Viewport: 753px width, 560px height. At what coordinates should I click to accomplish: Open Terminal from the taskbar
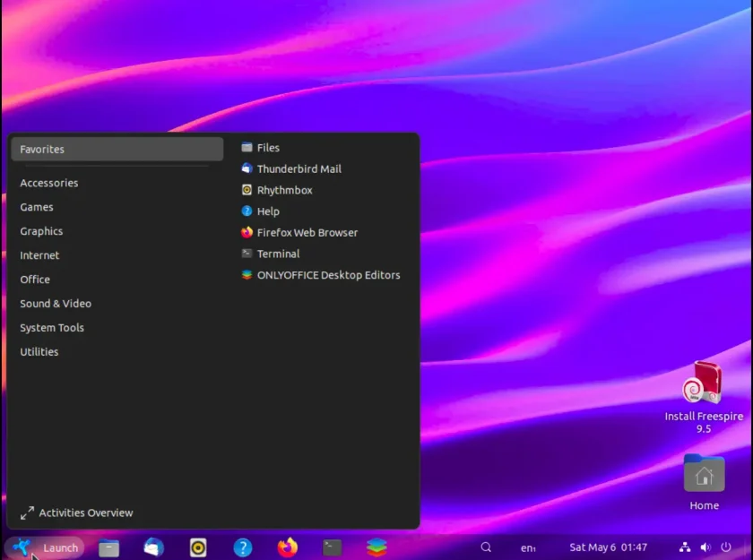332,547
